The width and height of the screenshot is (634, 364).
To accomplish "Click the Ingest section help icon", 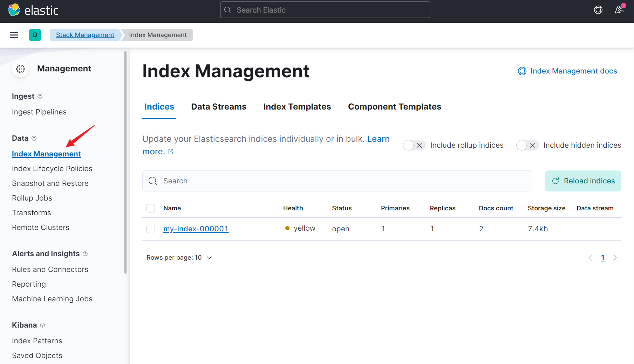I will pos(40,96).
